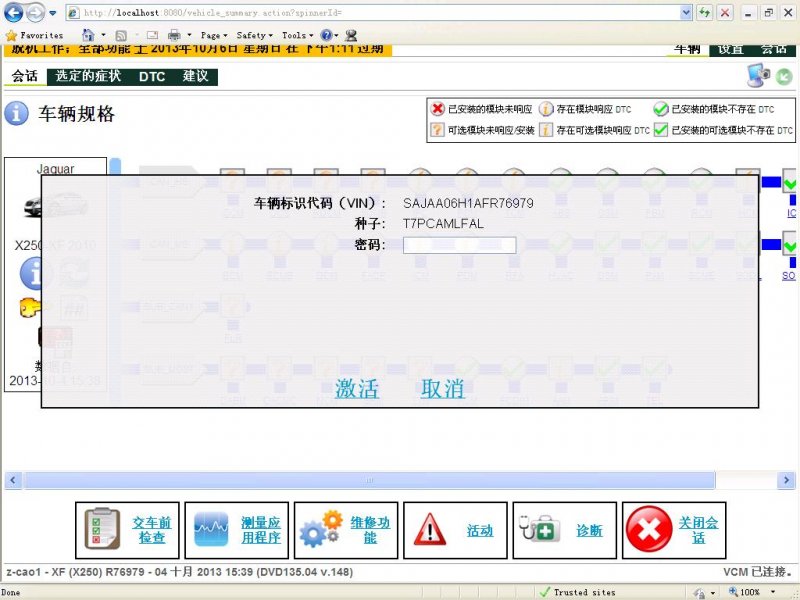Open the recent pages dropdown arrow

click(53, 13)
